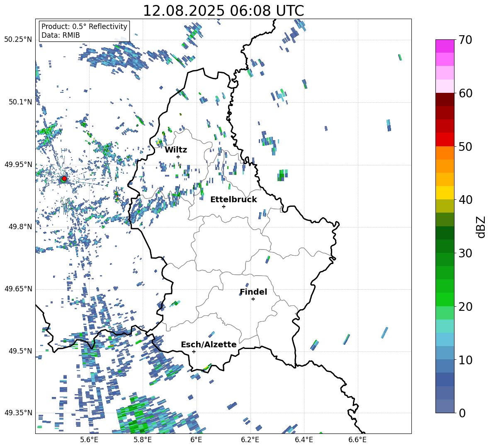
Task: Click the title '12.08.2025 06:08 UTC'
Action: (x=223, y=11)
